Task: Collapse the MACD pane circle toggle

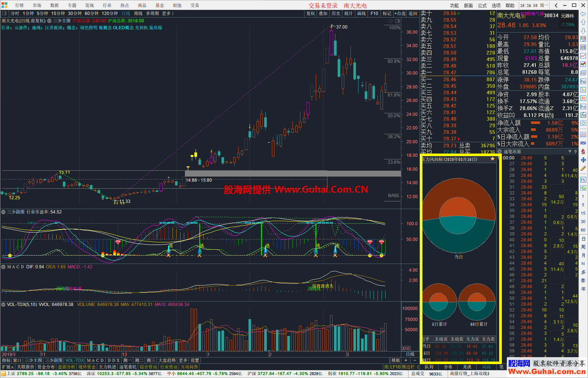Action: tap(4, 267)
